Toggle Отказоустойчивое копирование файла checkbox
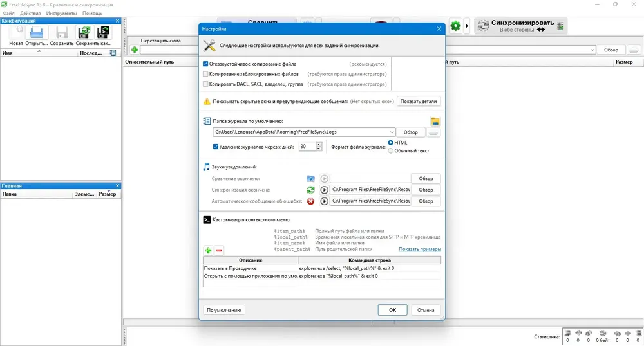Viewport: 644px width, 346px height. (x=205, y=64)
